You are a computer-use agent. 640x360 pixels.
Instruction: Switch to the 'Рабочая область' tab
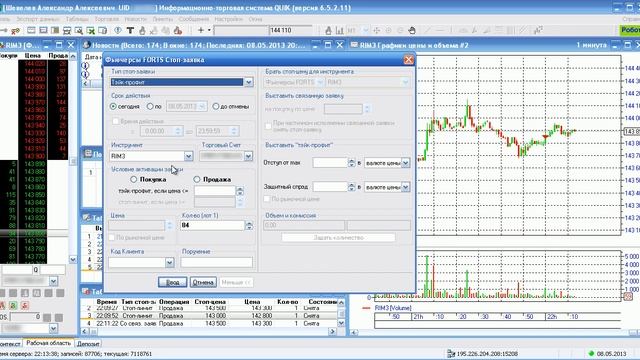(49, 343)
